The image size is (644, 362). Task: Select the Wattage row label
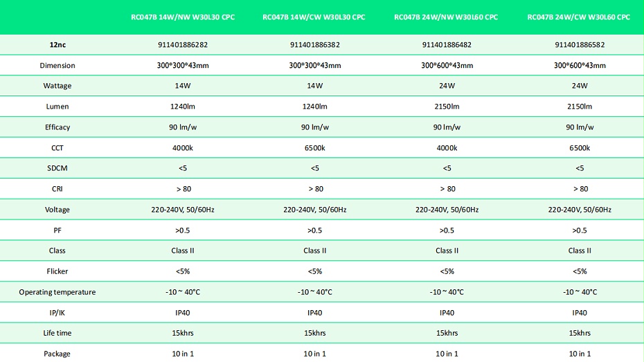pos(57,86)
